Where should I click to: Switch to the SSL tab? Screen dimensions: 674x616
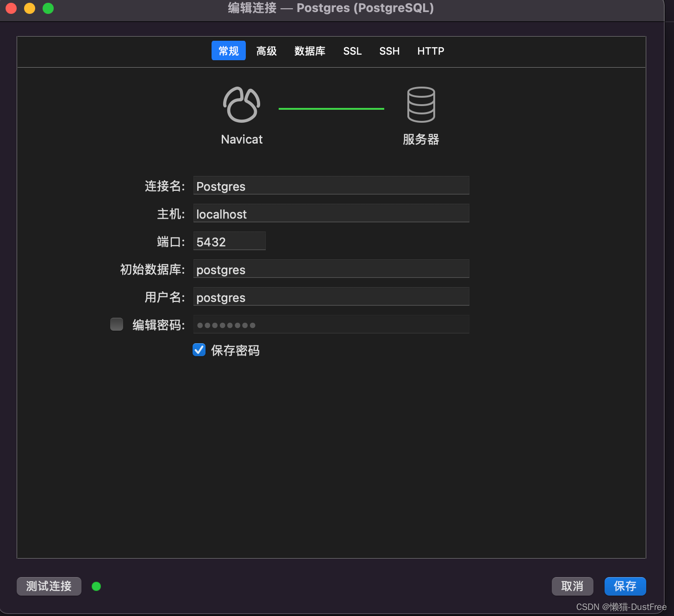(352, 51)
